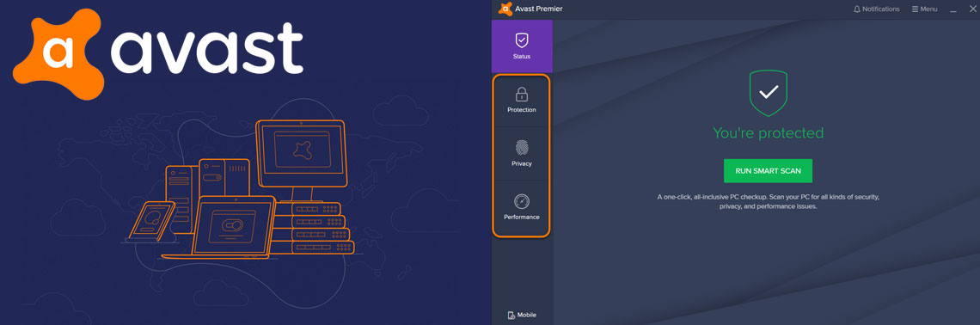
Task: Open the Privacy section
Action: (x=521, y=155)
